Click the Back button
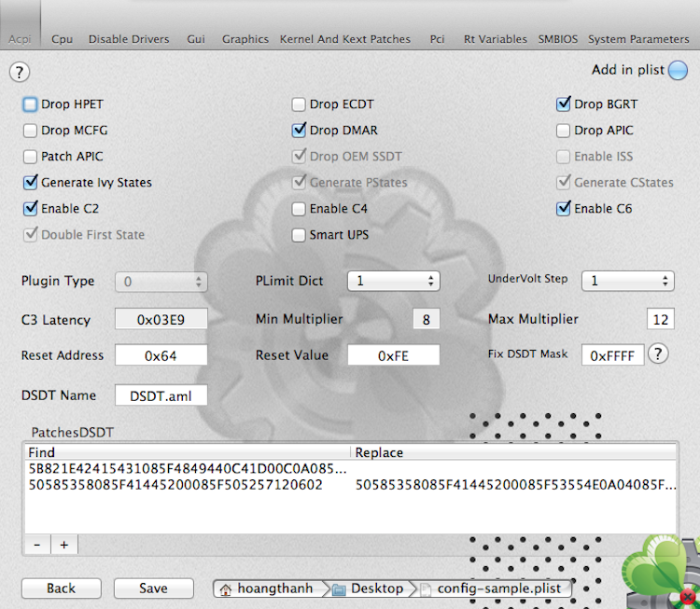Image resolution: width=700 pixels, height=609 pixels. coord(62,588)
